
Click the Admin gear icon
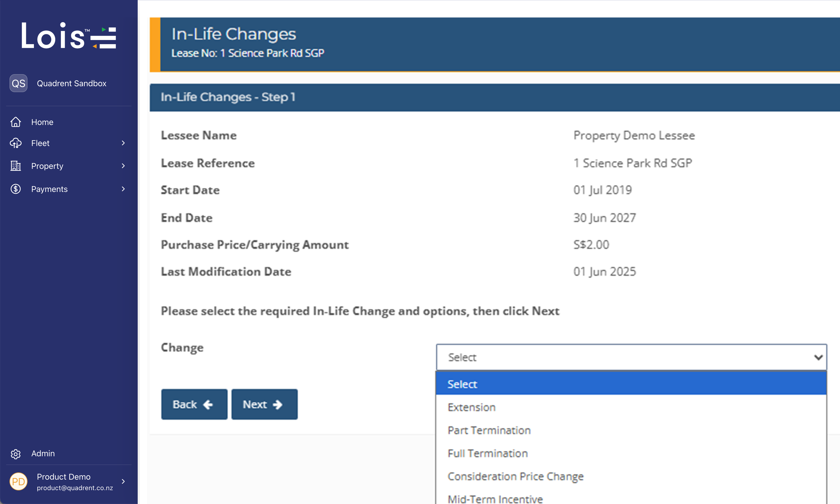[x=16, y=454]
